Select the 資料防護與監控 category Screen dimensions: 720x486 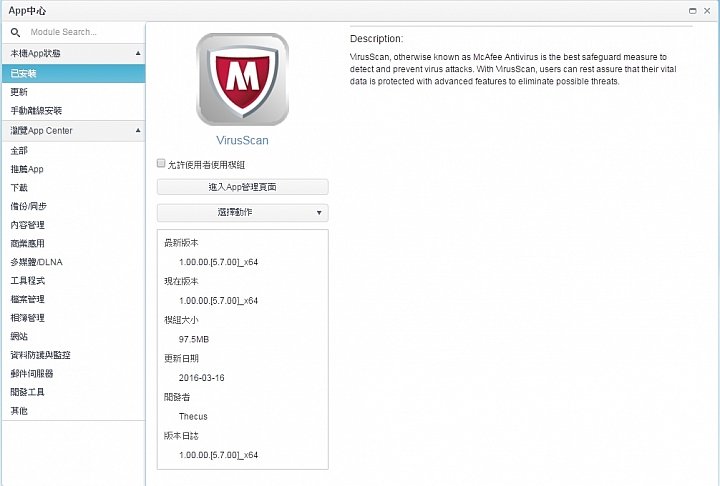(73, 355)
